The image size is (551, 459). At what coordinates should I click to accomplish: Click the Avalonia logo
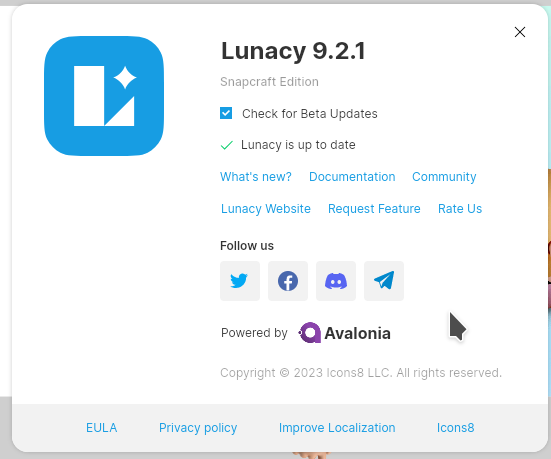[x=344, y=332]
